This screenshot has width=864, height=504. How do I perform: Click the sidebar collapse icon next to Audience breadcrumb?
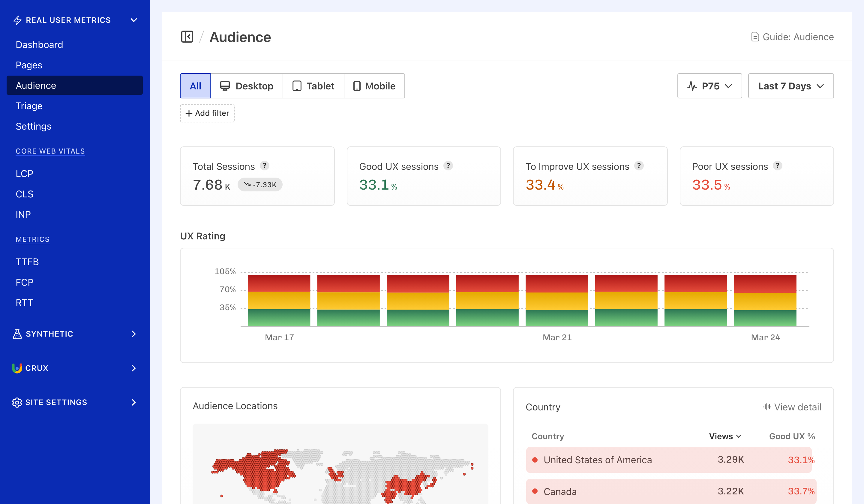(x=187, y=36)
